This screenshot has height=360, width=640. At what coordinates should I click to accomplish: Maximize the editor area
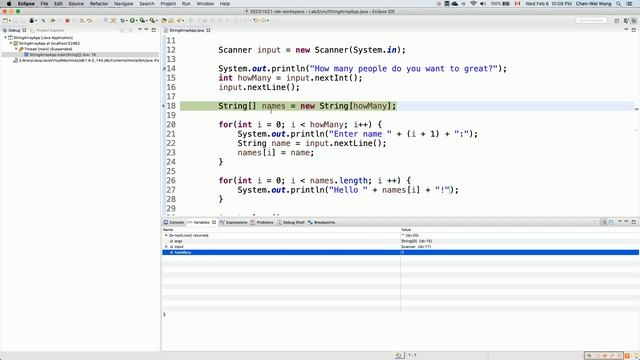coord(633,30)
